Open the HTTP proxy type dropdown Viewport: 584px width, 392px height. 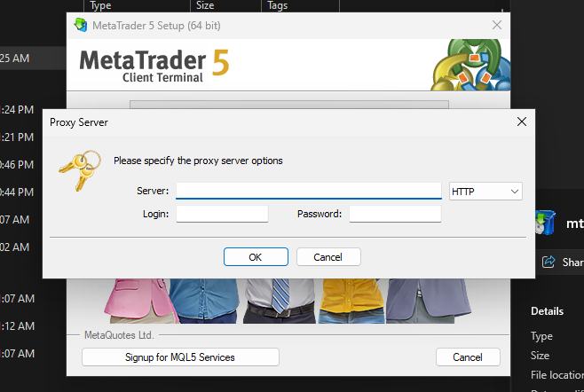pyautogui.click(x=485, y=192)
